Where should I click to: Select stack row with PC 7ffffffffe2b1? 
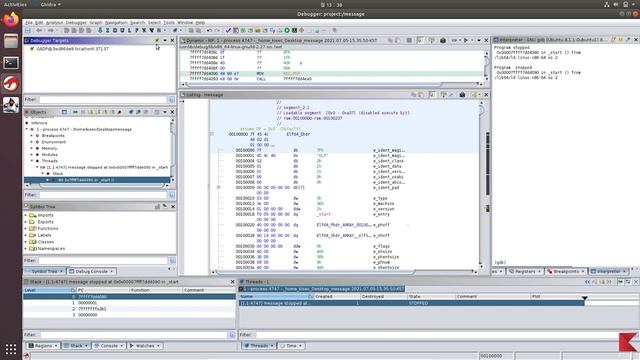tap(129, 309)
